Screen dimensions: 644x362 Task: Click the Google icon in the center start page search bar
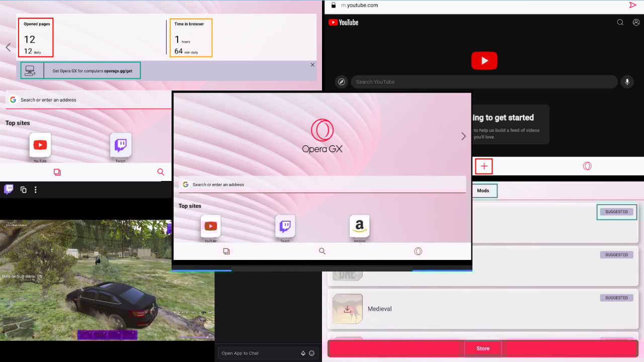pyautogui.click(x=186, y=185)
